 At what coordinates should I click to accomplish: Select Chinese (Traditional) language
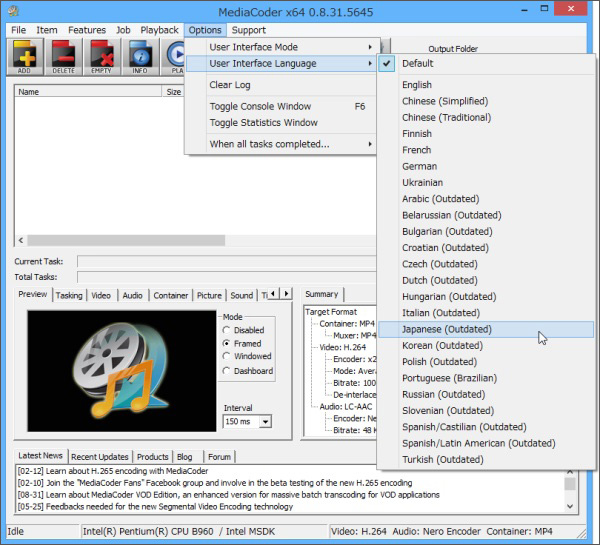(x=486, y=117)
